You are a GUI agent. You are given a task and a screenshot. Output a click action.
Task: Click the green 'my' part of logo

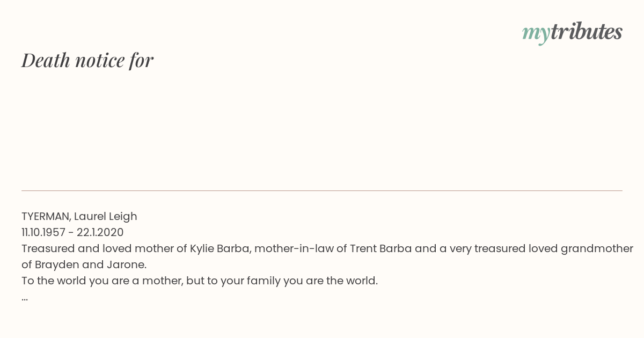point(536,33)
